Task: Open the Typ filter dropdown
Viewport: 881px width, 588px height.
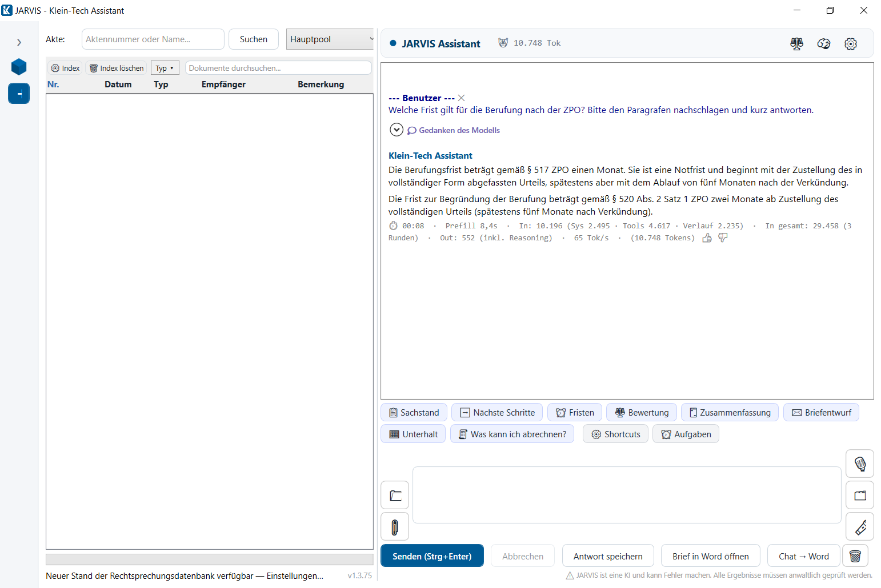Action: [x=165, y=68]
